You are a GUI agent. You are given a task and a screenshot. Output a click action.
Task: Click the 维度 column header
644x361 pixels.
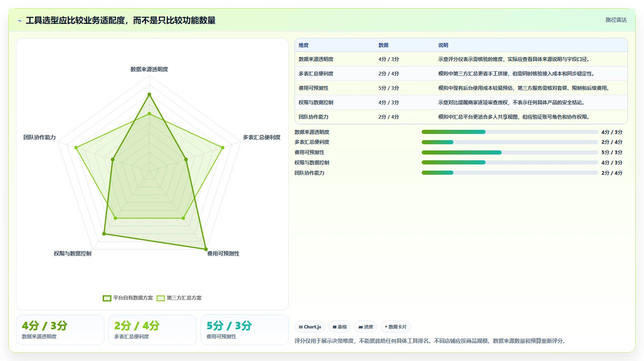304,45
